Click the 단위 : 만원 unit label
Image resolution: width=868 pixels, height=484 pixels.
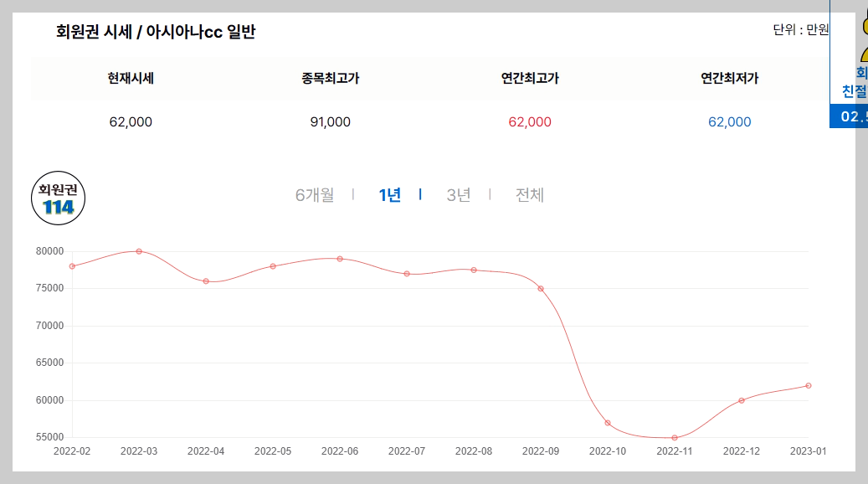pos(800,29)
